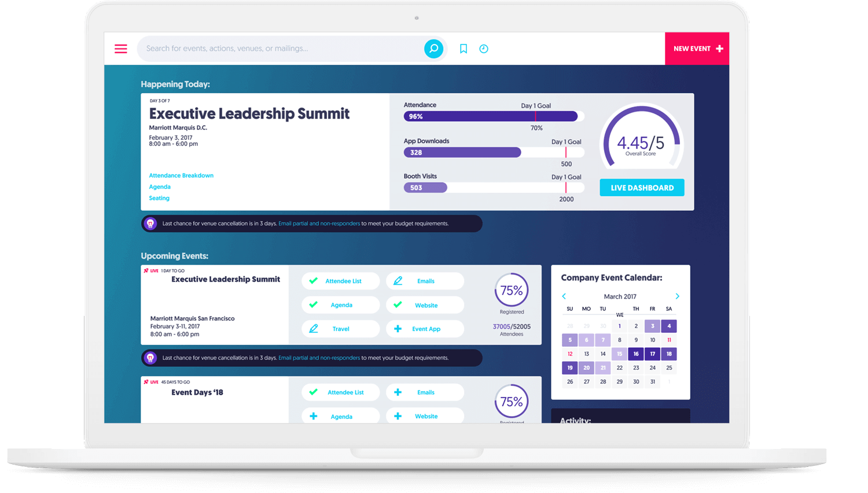Select March 25 in calendar

tap(669, 367)
